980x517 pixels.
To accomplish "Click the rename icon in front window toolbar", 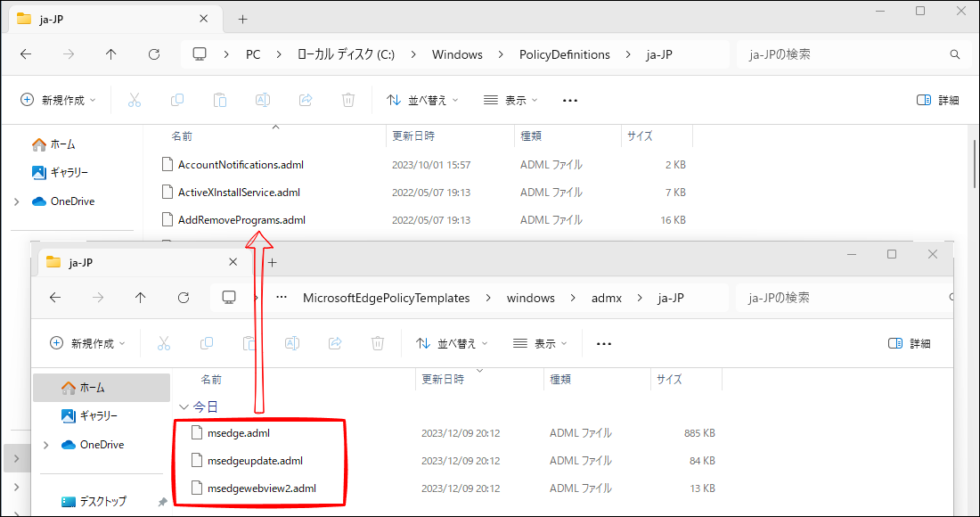I will pyautogui.click(x=292, y=343).
